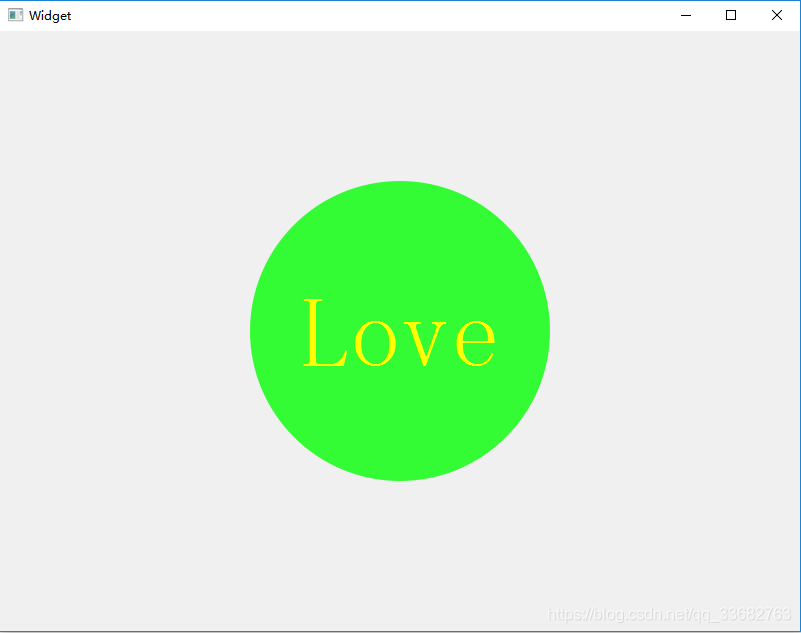Click the yellow 'Love' text
Screen dimensions: 801x633
point(399,333)
